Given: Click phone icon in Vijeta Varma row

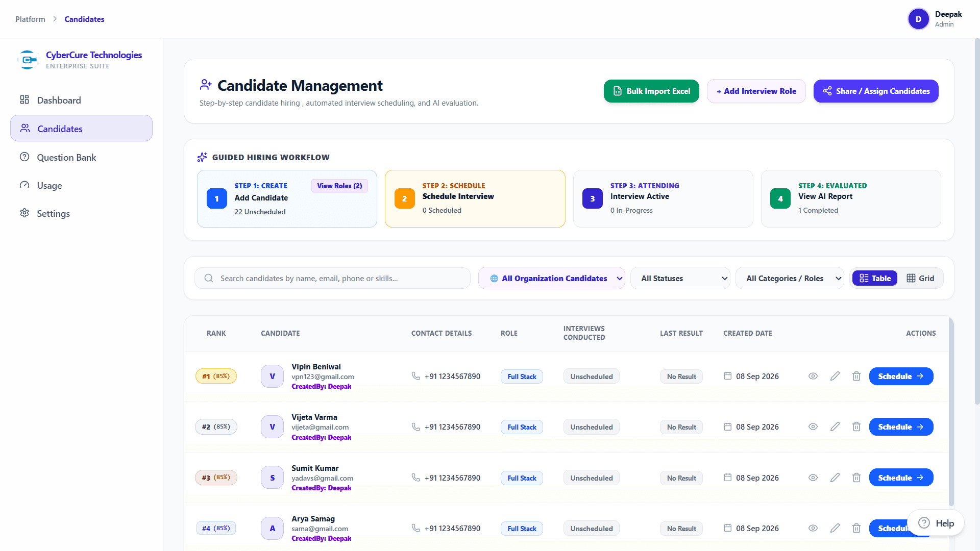Looking at the screenshot, I should [x=415, y=427].
